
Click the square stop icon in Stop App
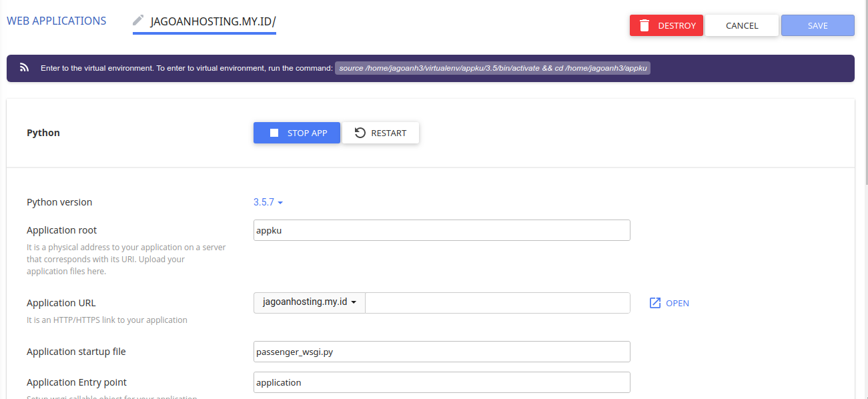274,133
